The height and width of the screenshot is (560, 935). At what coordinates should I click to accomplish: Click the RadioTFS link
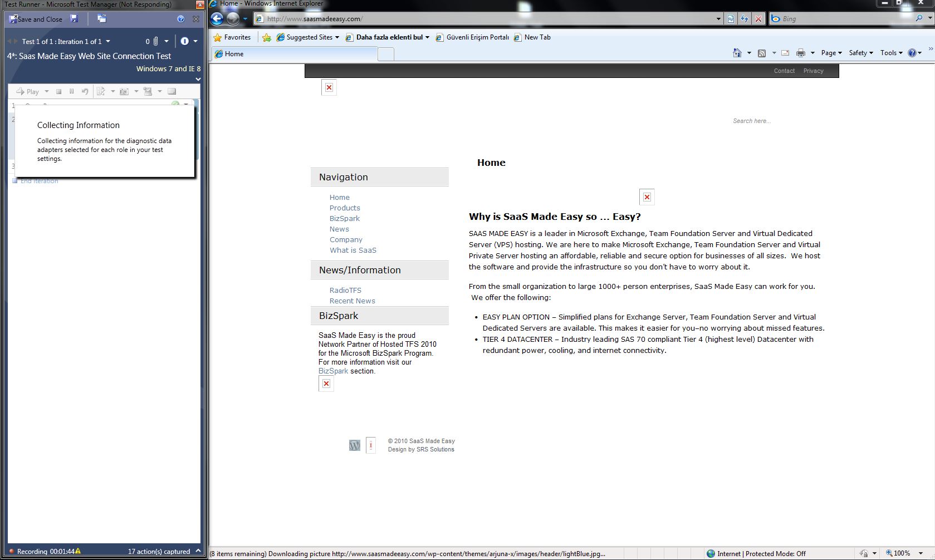coord(345,291)
